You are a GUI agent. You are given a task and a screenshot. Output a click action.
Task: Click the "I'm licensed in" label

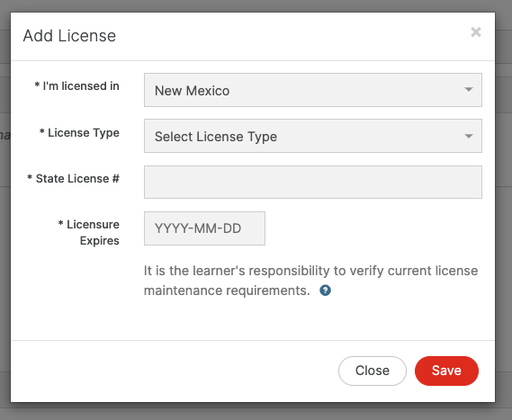point(77,86)
